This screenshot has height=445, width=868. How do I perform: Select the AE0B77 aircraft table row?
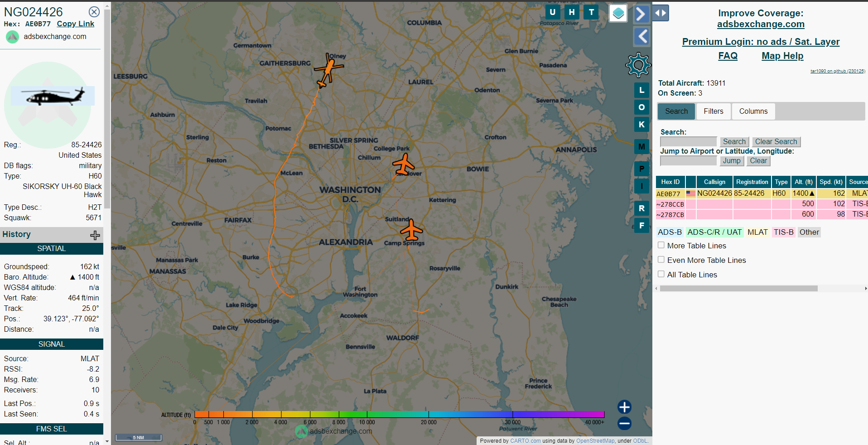[x=762, y=193]
